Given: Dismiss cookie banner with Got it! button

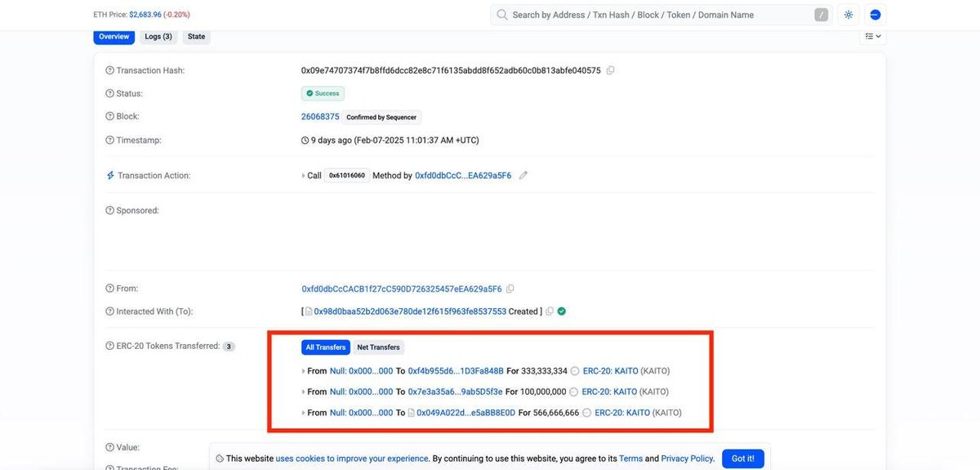Looking at the screenshot, I should pyautogui.click(x=743, y=459).
